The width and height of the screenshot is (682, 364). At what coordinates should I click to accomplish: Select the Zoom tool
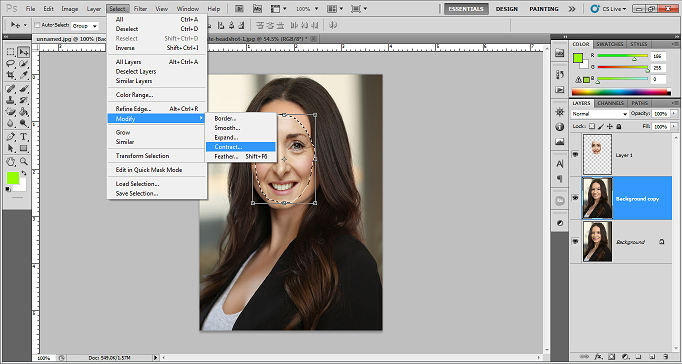pos(23,162)
